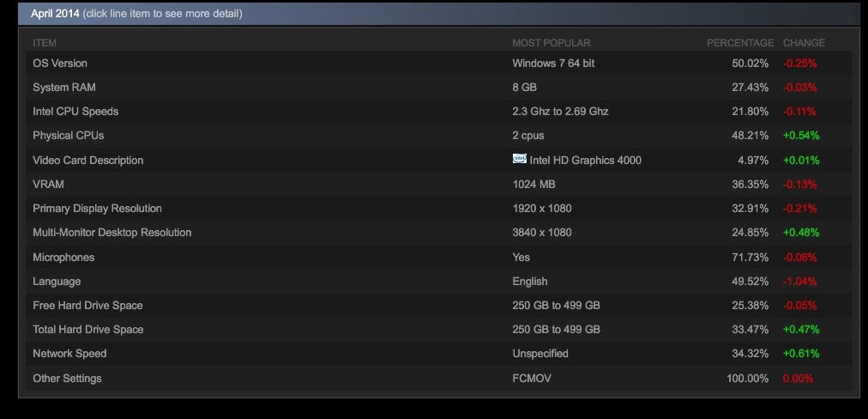This screenshot has width=868, height=419.
Task: Click the 'FCMOV' value
Action: (532, 379)
